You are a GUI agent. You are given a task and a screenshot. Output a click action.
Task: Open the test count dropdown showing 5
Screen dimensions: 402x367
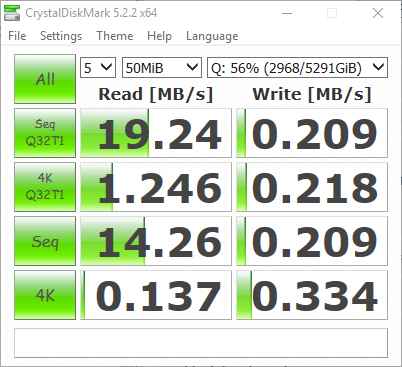coord(98,68)
